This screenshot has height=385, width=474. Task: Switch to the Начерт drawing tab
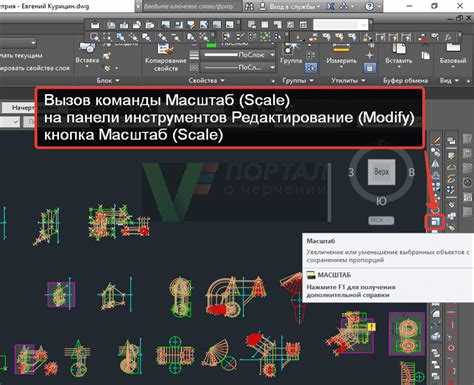(x=18, y=108)
